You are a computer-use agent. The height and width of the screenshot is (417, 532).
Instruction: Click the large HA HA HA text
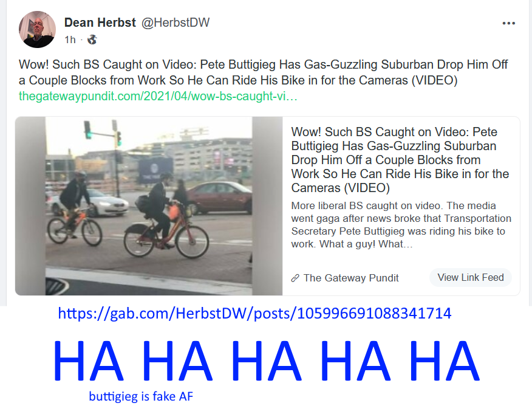(267, 360)
